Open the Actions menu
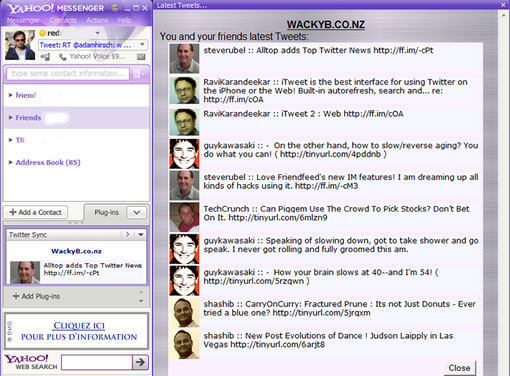Image resolution: width=510 pixels, height=376 pixels. [x=97, y=20]
